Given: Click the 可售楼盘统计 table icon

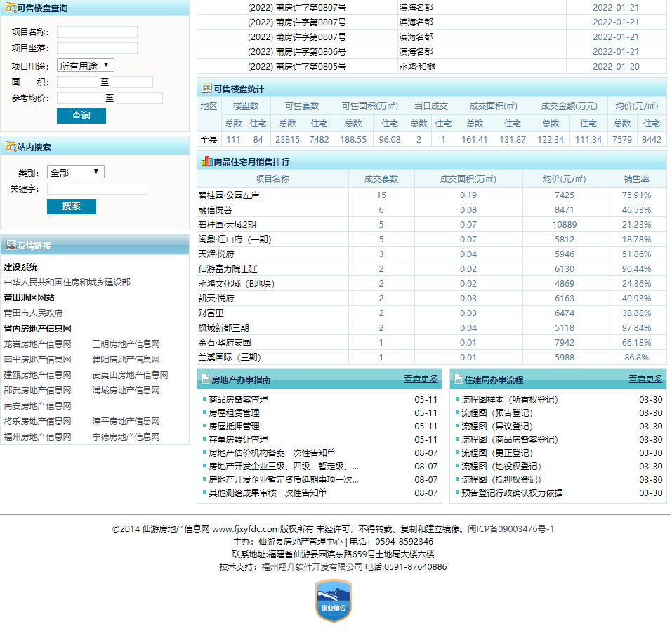Looking at the screenshot, I should click(206, 89).
